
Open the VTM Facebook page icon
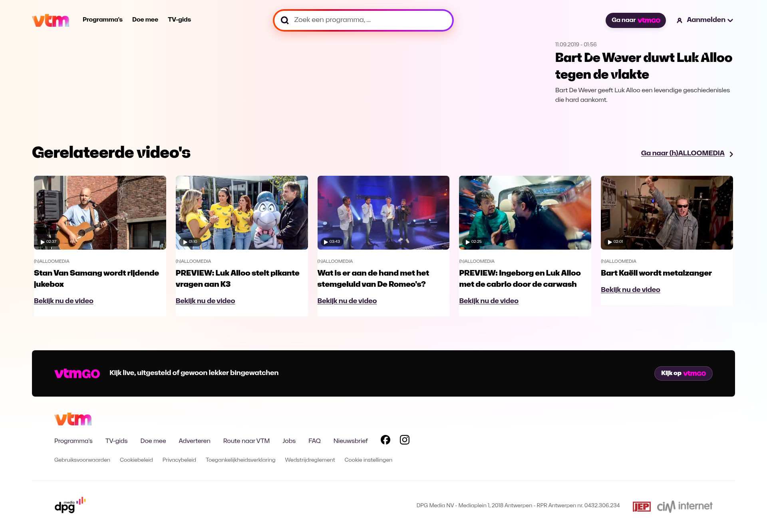coord(385,440)
